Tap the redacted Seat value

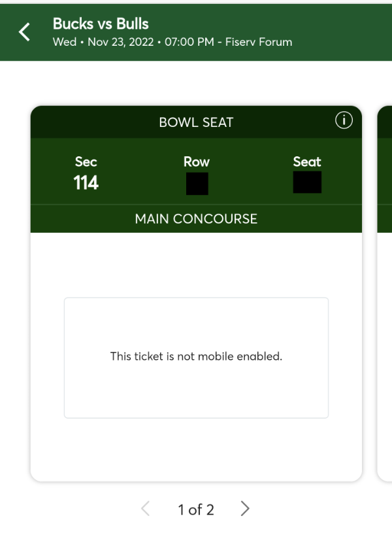pyautogui.click(x=307, y=182)
